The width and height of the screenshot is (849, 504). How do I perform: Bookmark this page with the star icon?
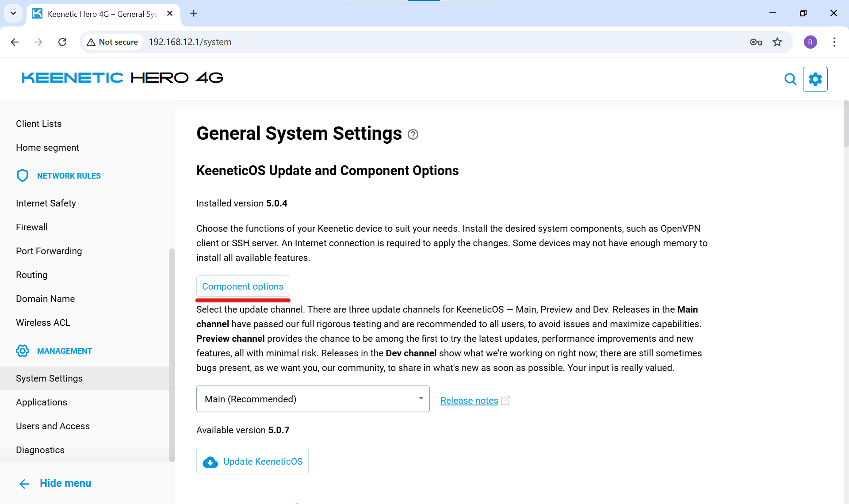click(777, 42)
